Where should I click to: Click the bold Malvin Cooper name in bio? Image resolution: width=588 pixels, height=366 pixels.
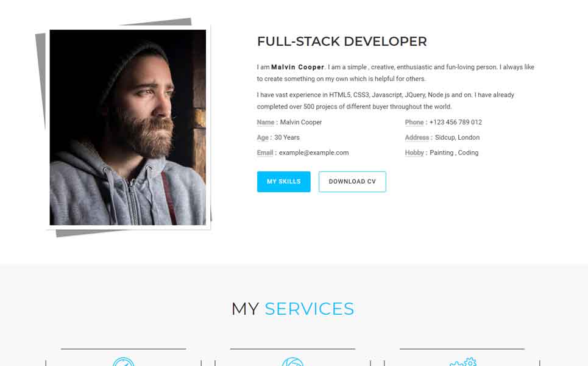coord(298,67)
